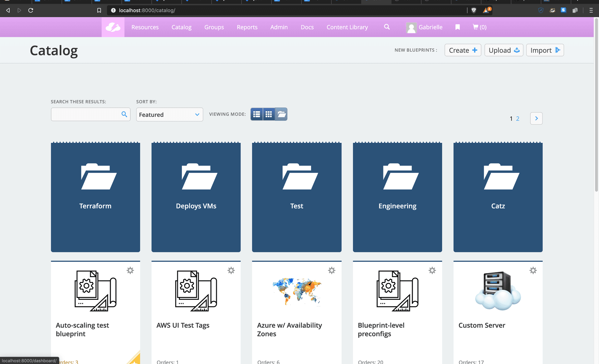
Task: Go to next page arrow
Action: coord(536,118)
